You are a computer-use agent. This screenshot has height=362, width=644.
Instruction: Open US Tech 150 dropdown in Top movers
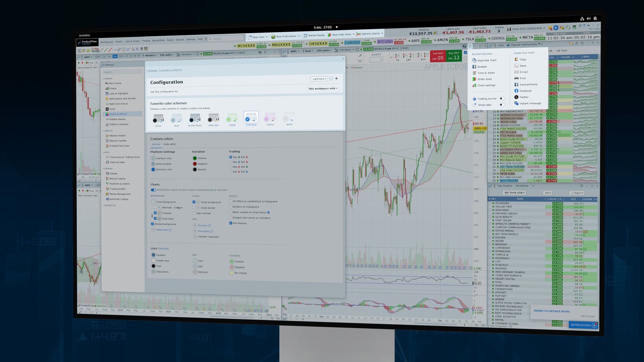514,193
